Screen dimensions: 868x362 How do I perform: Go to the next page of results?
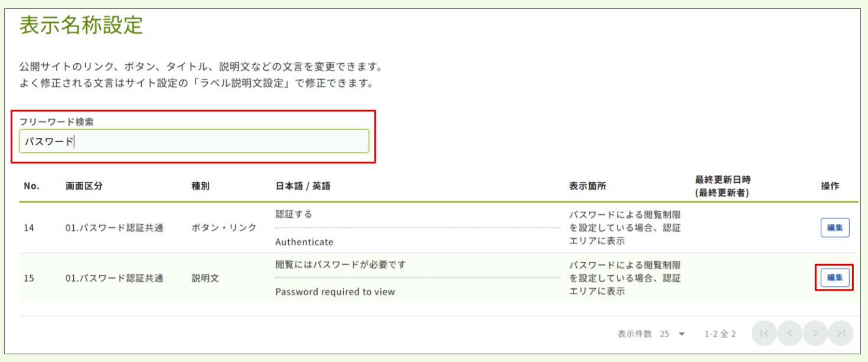point(815,333)
